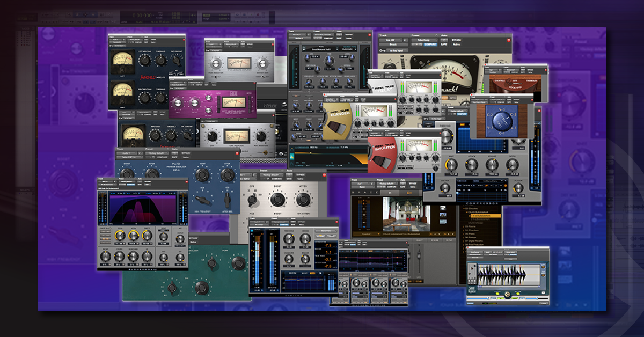Toggle BYPASS in the Pultec EQP-1A window
The image size is (644, 337).
pyautogui.click(x=186, y=153)
